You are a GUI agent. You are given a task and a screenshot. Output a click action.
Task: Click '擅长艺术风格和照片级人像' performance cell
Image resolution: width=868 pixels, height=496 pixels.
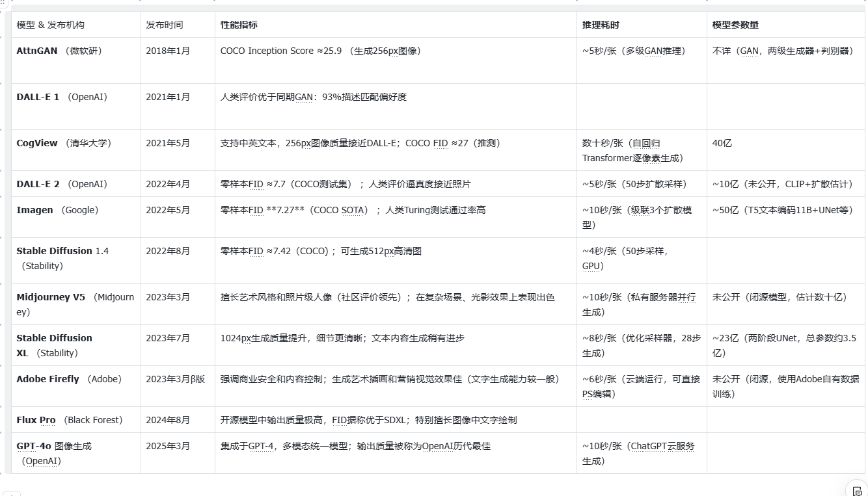click(396, 304)
